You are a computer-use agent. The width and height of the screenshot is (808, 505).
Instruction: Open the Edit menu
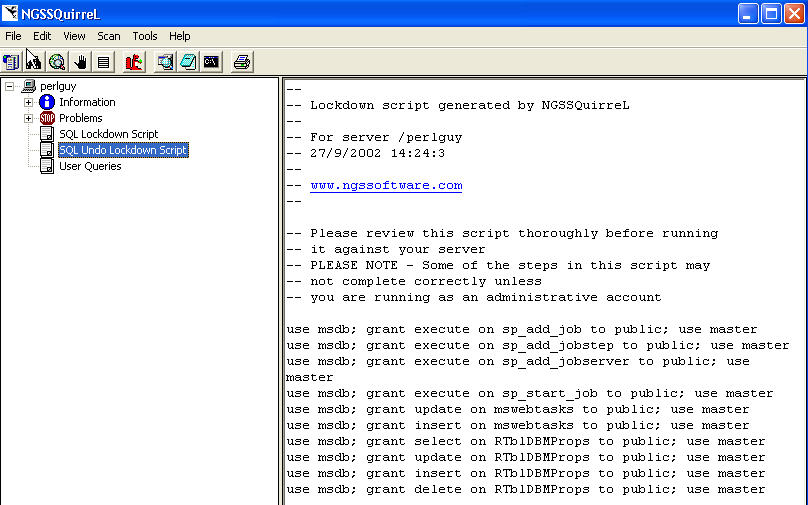[42, 36]
